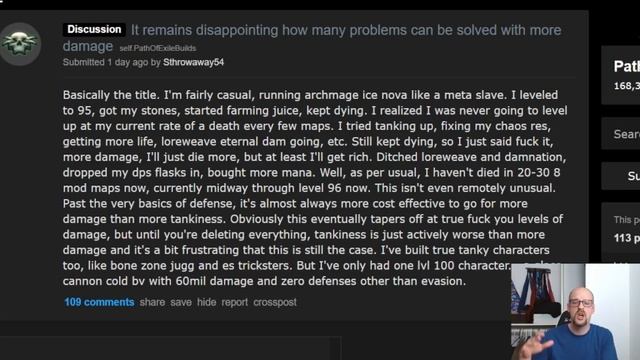Click hide under the post
The width and height of the screenshot is (640, 360).
click(207, 302)
